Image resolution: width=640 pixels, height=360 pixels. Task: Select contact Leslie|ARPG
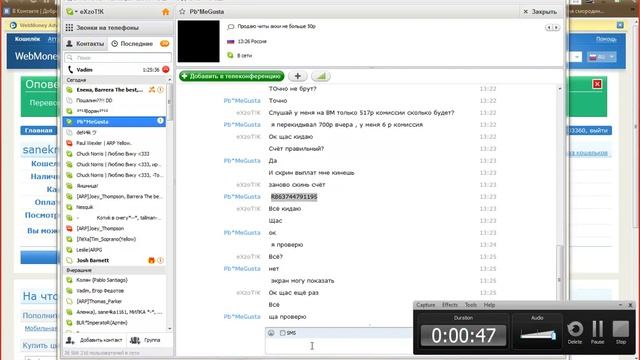point(114,250)
